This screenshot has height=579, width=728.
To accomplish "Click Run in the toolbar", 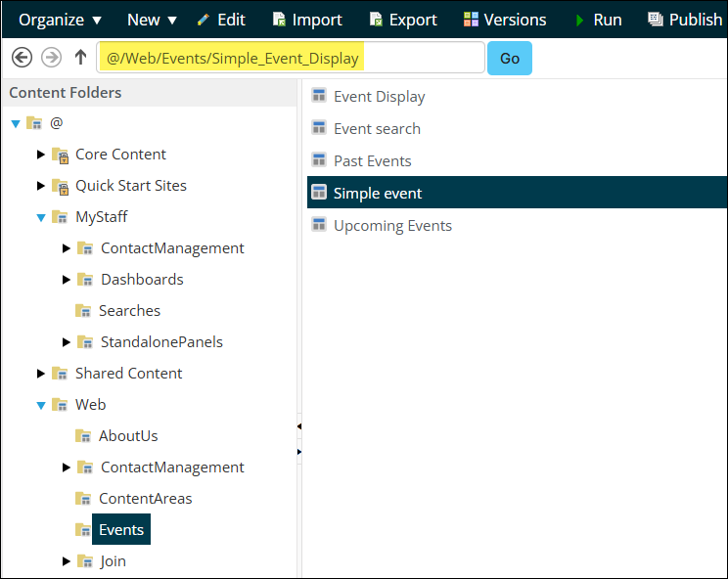I will [x=598, y=20].
